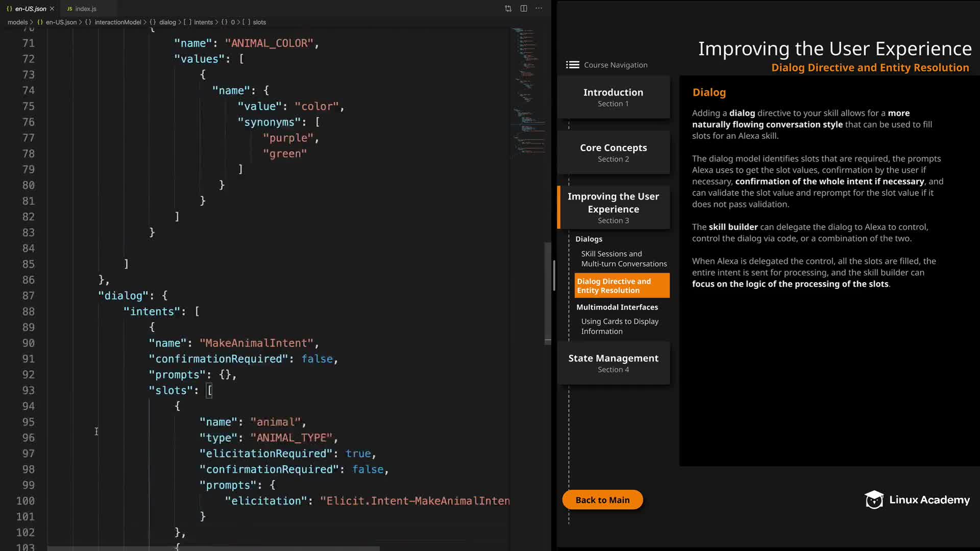Click the braces icon on the en-US.json tab
980x551 pixels.
[x=9, y=9]
